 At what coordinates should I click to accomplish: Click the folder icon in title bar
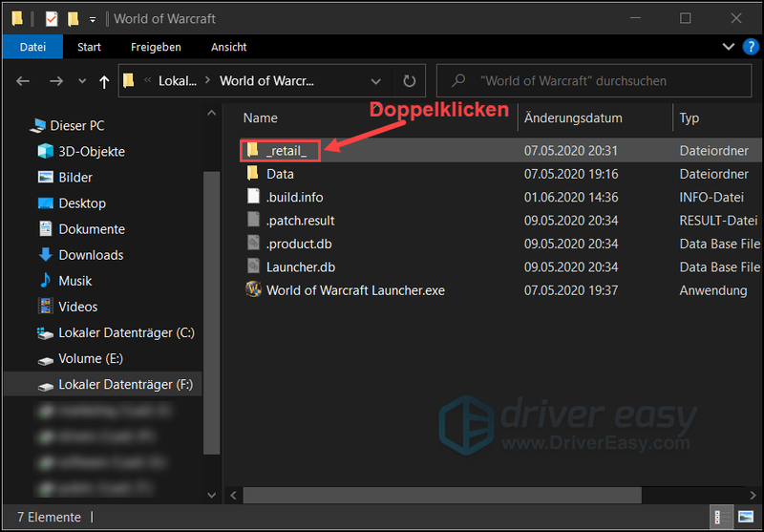(x=17, y=19)
